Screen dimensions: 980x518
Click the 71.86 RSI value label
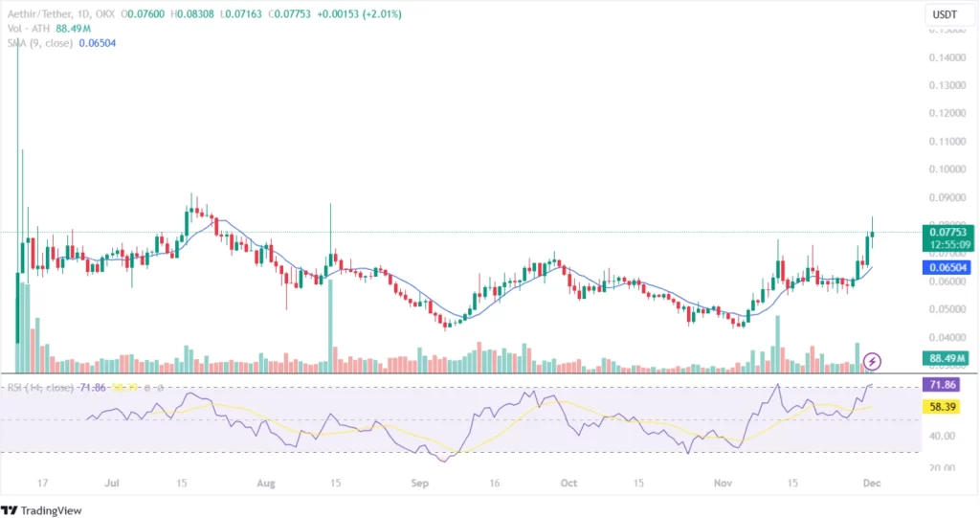pyautogui.click(x=942, y=385)
